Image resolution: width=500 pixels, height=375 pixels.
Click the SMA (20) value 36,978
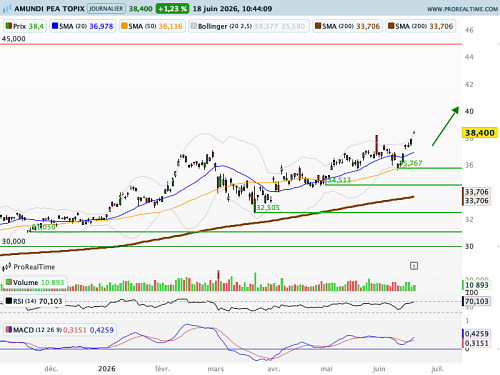[101, 26]
